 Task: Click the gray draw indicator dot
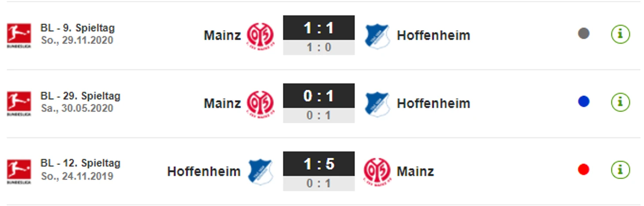point(584,34)
